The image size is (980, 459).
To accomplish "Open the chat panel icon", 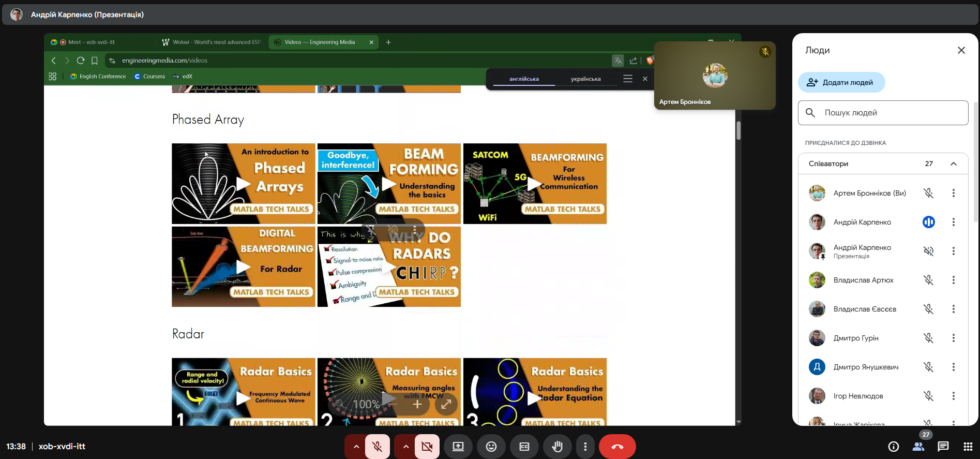I will [943, 447].
